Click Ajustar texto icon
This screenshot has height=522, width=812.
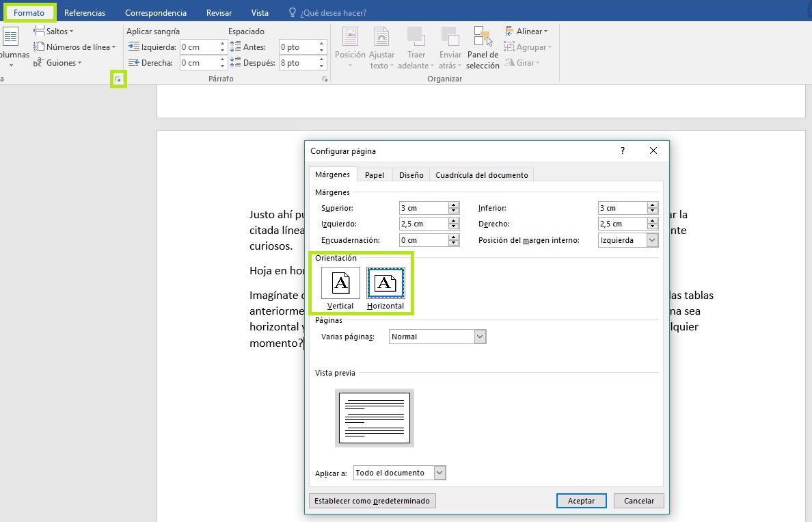coord(381,48)
